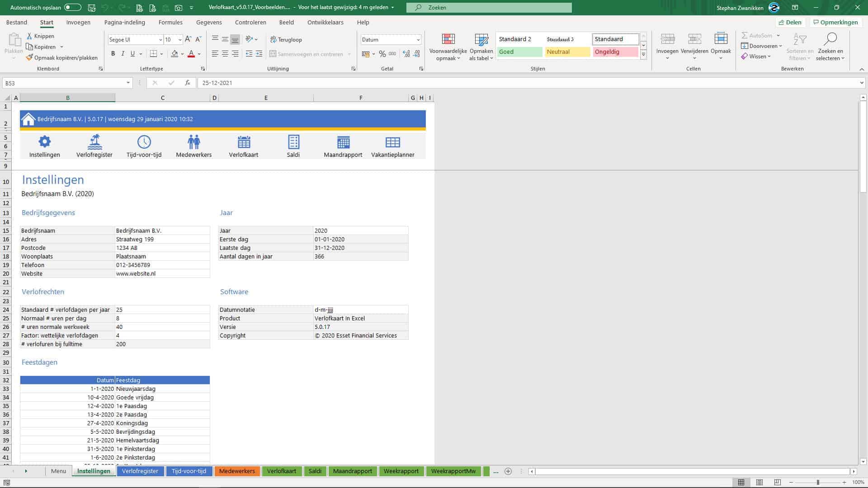Screen dimensions: 868x488
Task: Open the Datum number format dropdown
Action: point(418,40)
